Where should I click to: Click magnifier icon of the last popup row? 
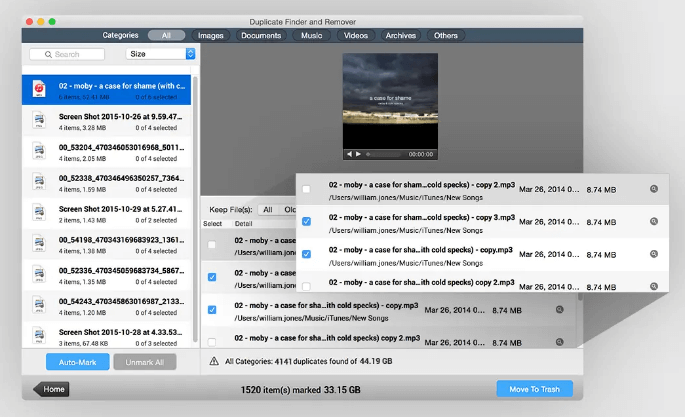(x=654, y=286)
